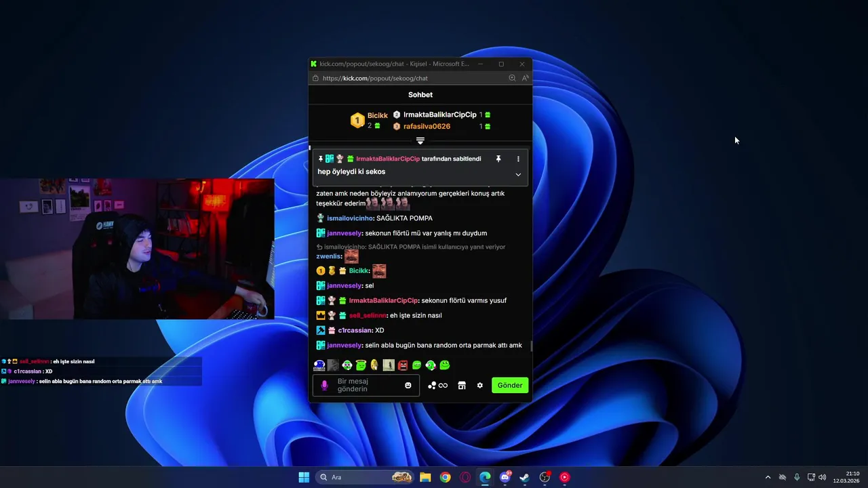Click the zoom magnifier icon in address bar
Image resolution: width=868 pixels, height=488 pixels.
(x=512, y=78)
